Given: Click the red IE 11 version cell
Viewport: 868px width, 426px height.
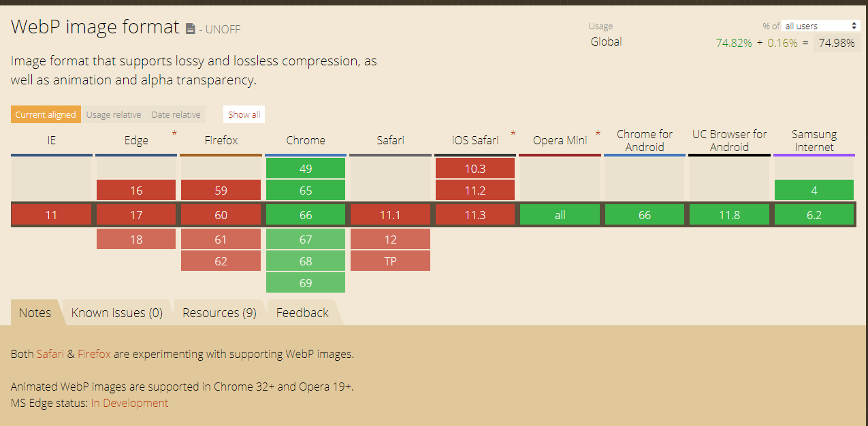Looking at the screenshot, I should click(51, 215).
